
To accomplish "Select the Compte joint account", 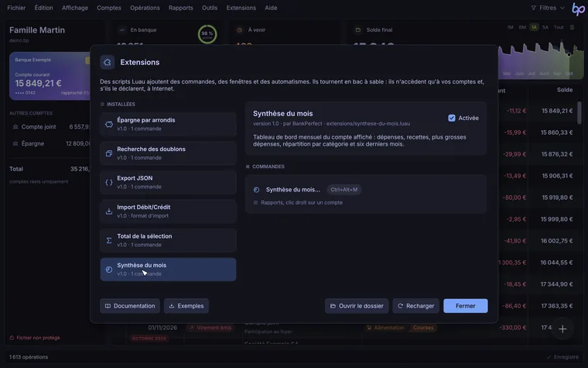I will point(50,127).
